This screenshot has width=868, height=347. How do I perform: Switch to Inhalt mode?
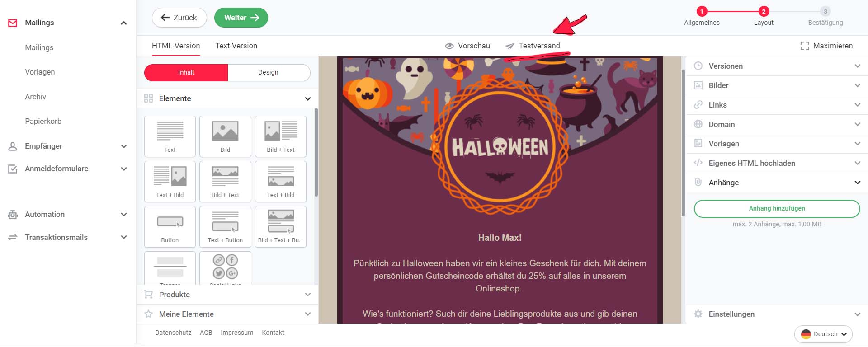pyautogui.click(x=186, y=72)
